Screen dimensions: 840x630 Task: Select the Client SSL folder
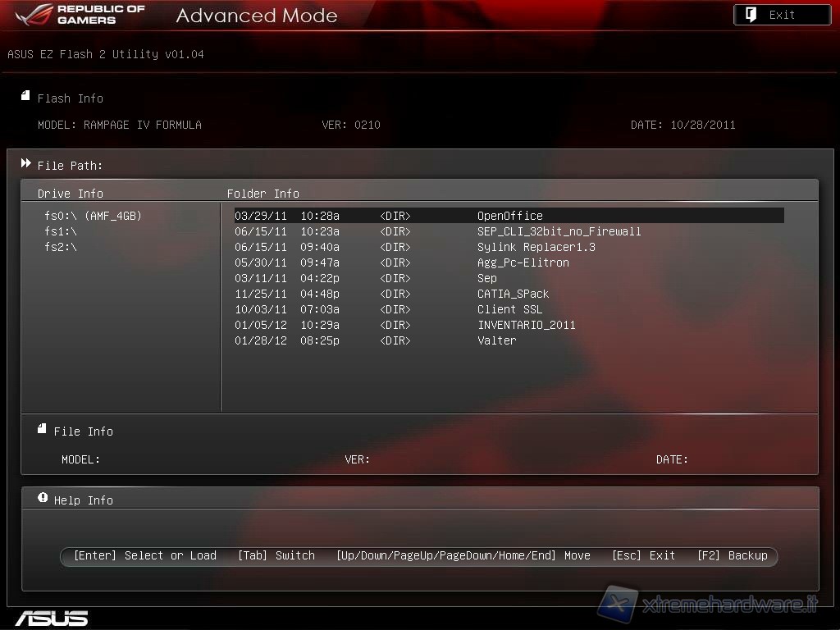tap(509, 309)
